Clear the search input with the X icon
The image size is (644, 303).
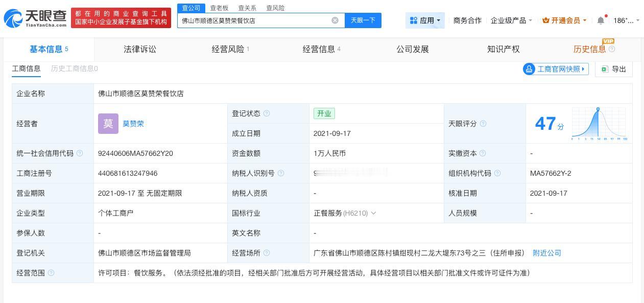click(x=335, y=20)
